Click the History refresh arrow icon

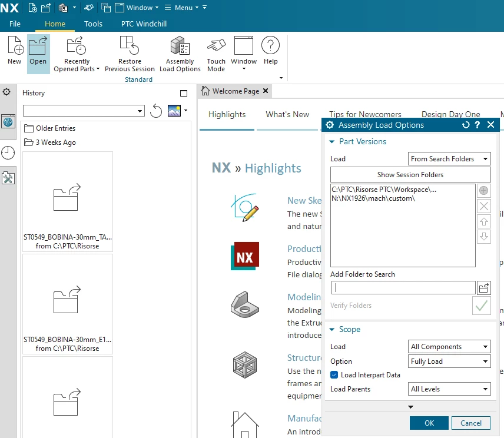[156, 111]
